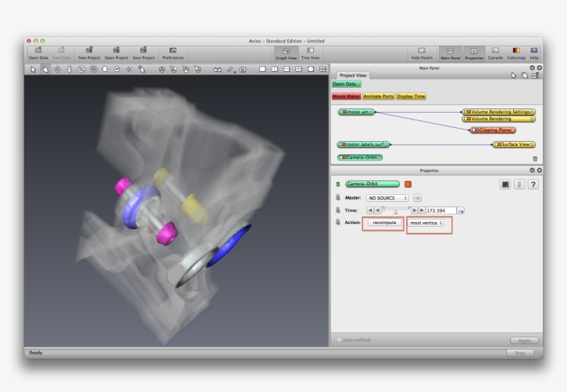Click the red Movie Maker button
The width and height of the screenshot is (567, 392).
coord(346,96)
